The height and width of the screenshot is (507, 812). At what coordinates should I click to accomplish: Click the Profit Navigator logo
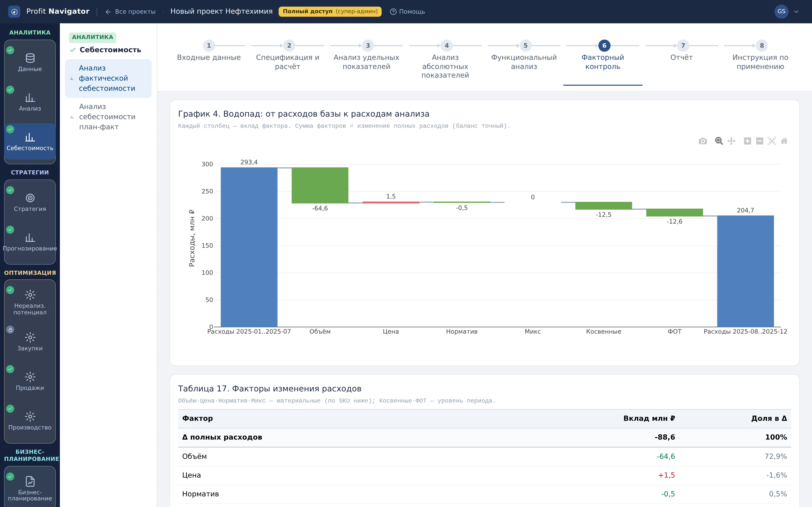[x=49, y=11]
